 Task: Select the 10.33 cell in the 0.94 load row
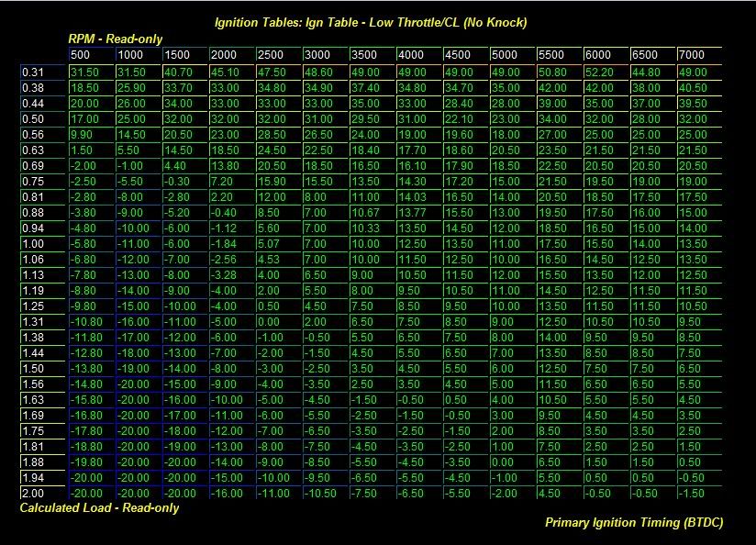coord(372,228)
